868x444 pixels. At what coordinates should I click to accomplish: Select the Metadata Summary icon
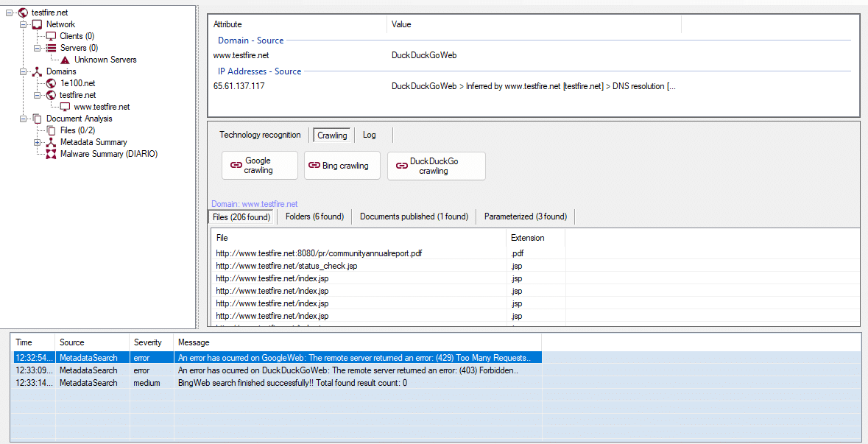(x=51, y=142)
